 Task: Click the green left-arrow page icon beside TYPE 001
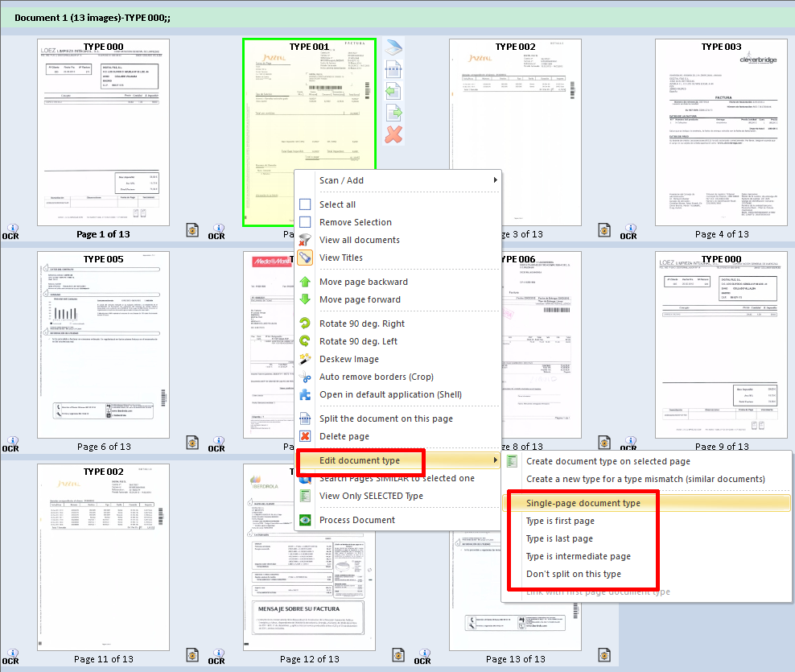click(393, 91)
